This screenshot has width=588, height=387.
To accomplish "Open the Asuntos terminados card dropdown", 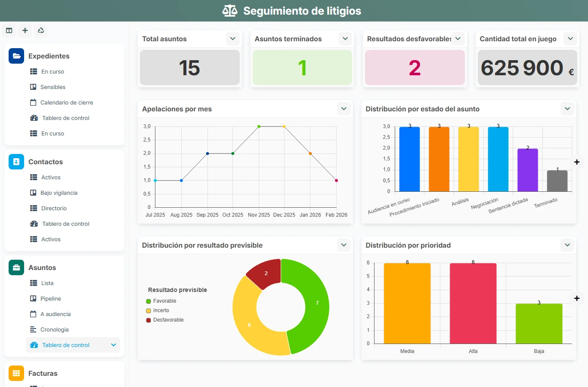I will [345, 39].
